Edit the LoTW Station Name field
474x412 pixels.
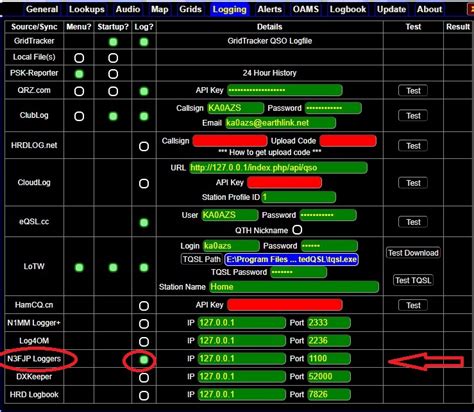(294, 287)
